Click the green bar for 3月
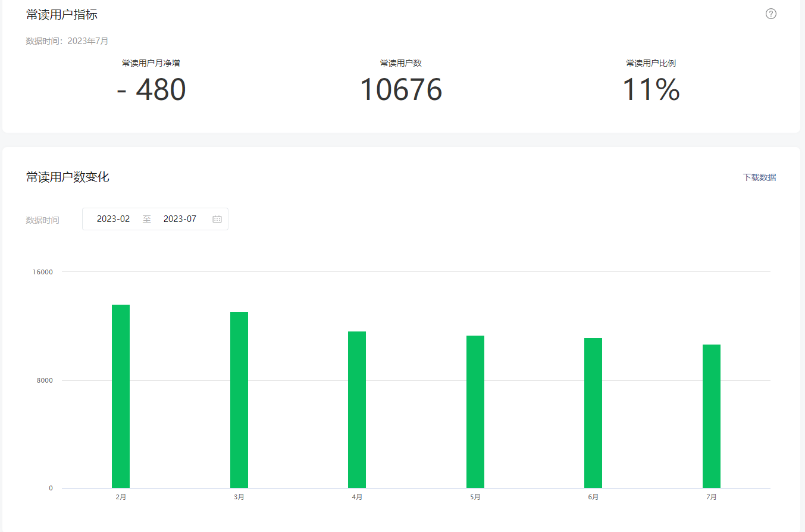805x532 pixels. pos(239,400)
